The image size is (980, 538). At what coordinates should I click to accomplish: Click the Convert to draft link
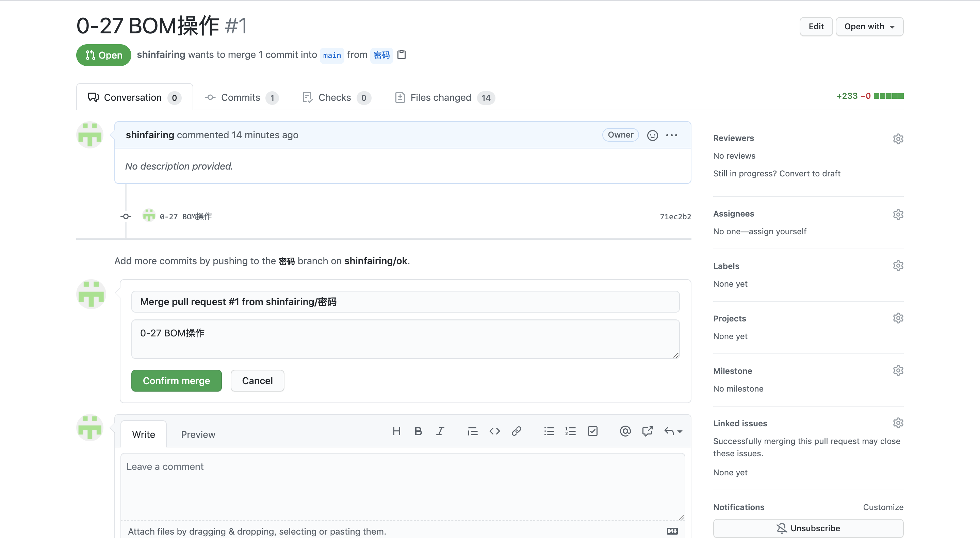click(x=810, y=173)
